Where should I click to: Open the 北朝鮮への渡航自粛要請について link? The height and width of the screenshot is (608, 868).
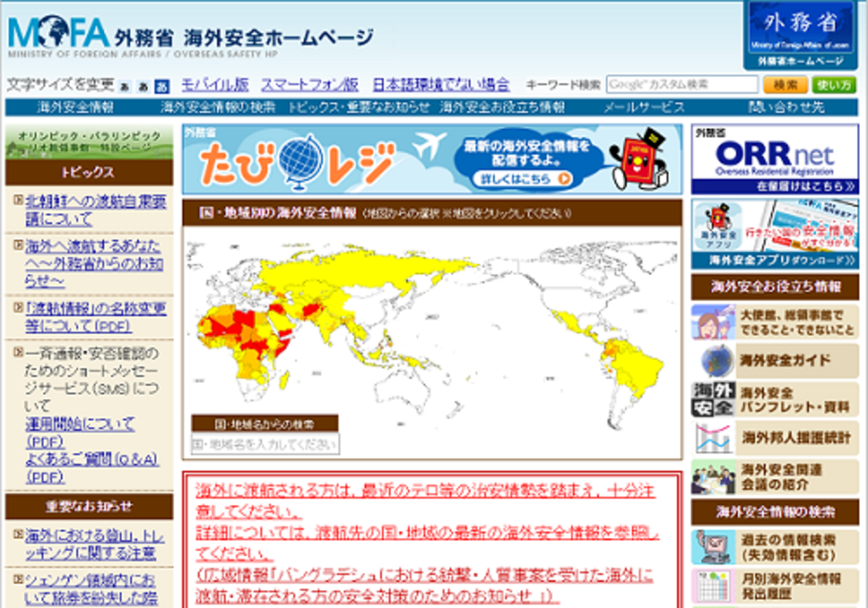tap(95, 210)
